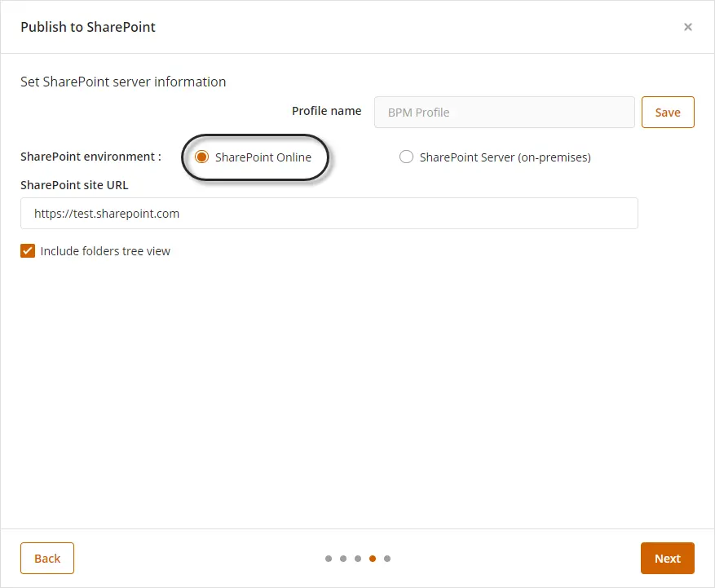The image size is (715, 588).
Task: Uncheck the Include folders tree view checkbox
Action: pyautogui.click(x=28, y=251)
